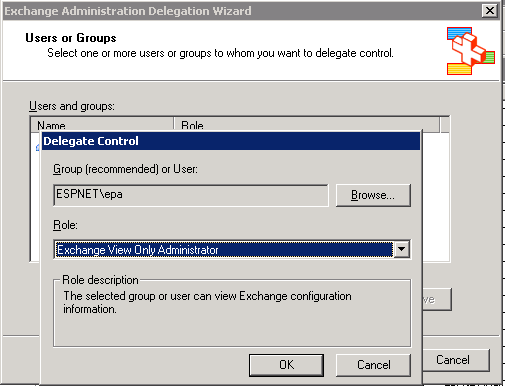Select the Exchange View Only Administrator combo box
This screenshot has width=505, height=386.
tap(232, 249)
